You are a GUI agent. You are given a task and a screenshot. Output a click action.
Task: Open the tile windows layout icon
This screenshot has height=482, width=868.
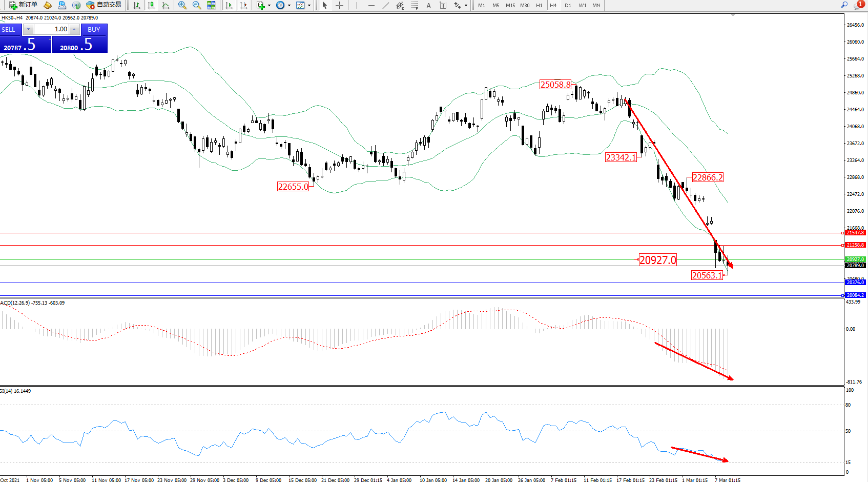click(211, 5)
